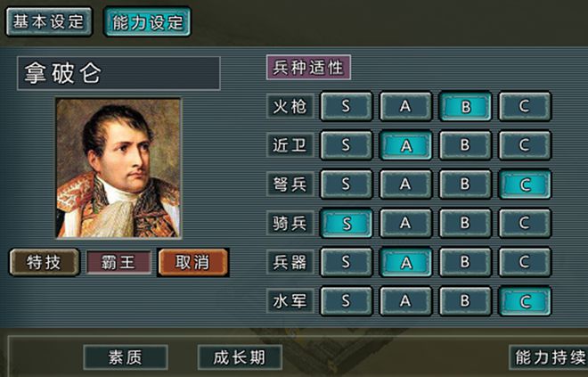Set 火枪 aptitude to A
Viewport: 588px width, 377px height.
pos(405,107)
